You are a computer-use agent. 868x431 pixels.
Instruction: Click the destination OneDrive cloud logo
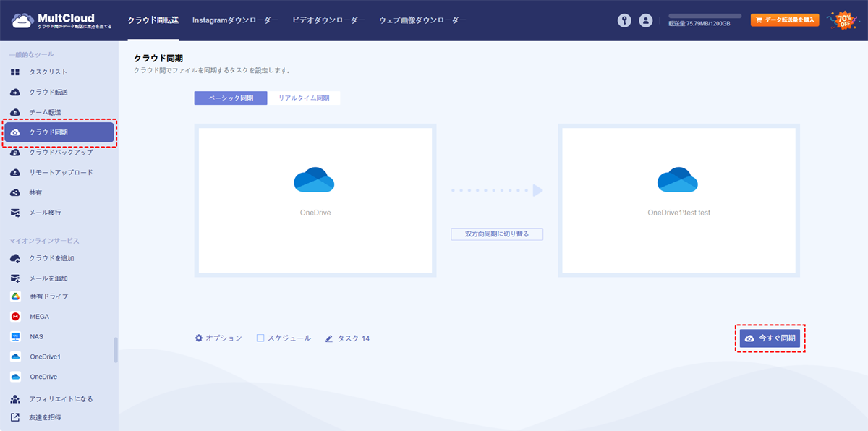point(677,180)
